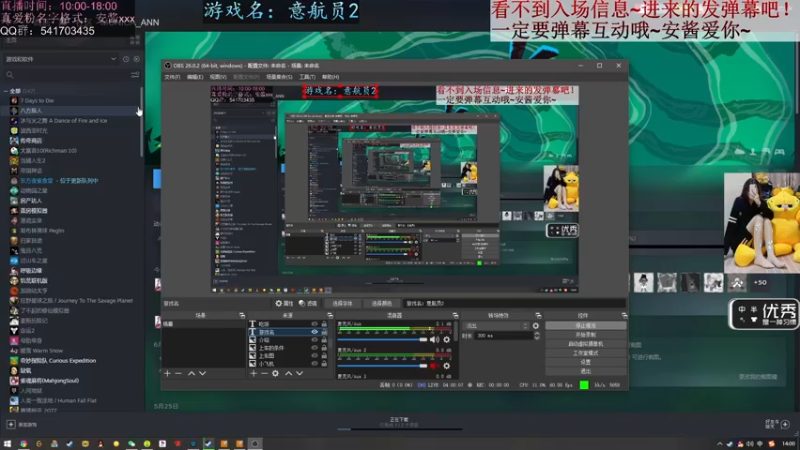
Task: Unmute the second mixer channel red speaker
Action: 434,366
